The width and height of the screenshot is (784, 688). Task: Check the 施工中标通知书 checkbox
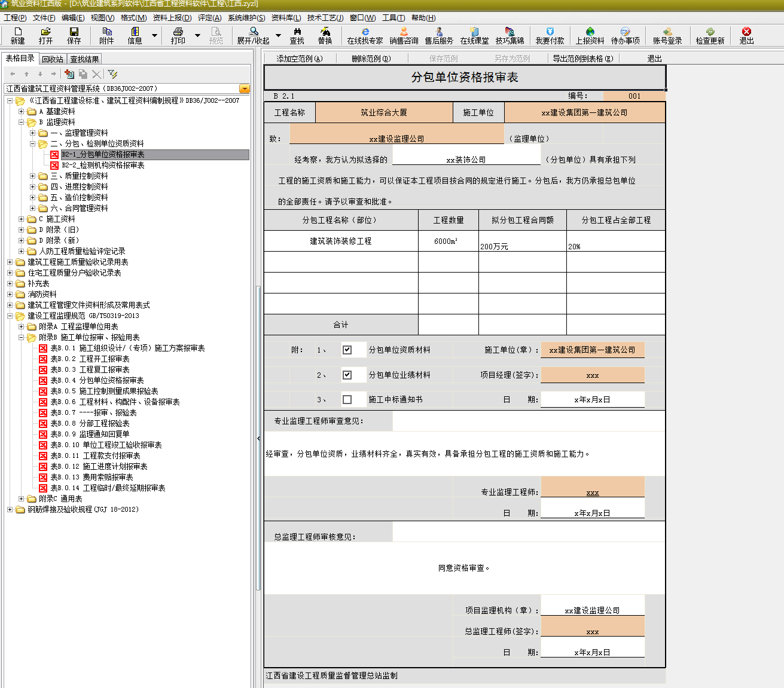(347, 399)
